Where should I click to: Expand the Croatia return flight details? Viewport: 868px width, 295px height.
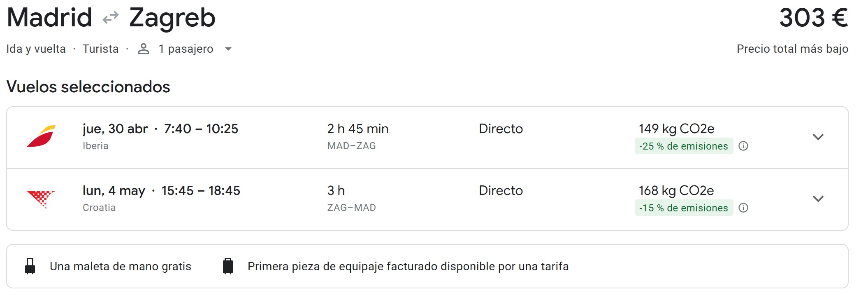pos(818,199)
